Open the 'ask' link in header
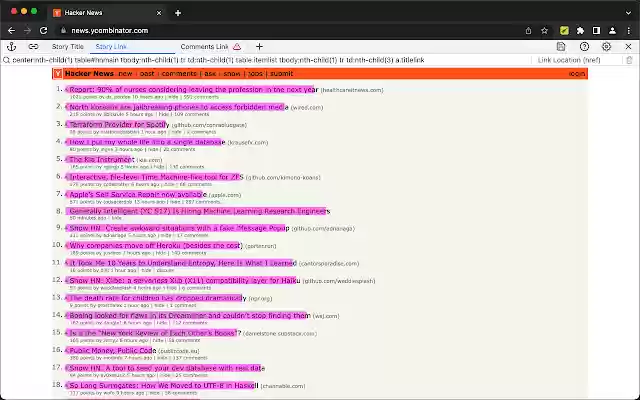This screenshot has height=400, width=640. coord(210,74)
